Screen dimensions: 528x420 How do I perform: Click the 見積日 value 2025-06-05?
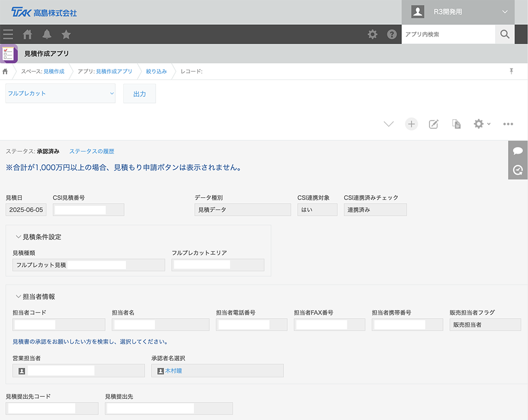click(x=26, y=209)
